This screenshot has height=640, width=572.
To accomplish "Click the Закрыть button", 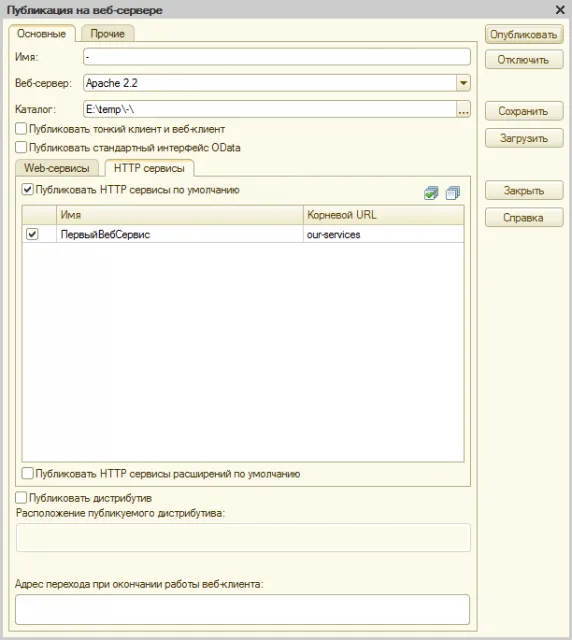I will (524, 190).
